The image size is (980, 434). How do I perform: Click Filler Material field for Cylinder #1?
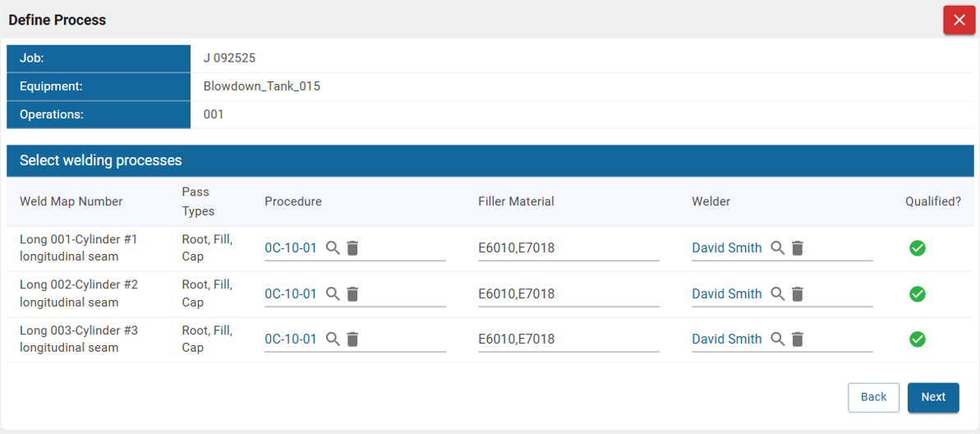pyautogui.click(x=568, y=248)
